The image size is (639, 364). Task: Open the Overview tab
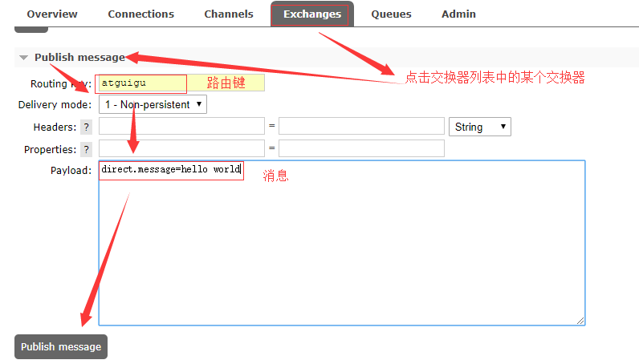pyautogui.click(x=52, y=14)
